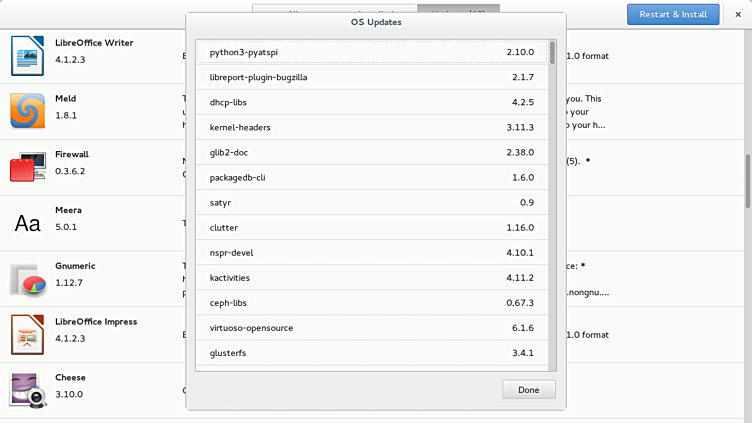Screen dimensions: 752x423
Task: Click the Meera font icon
Action: (28, 223)
